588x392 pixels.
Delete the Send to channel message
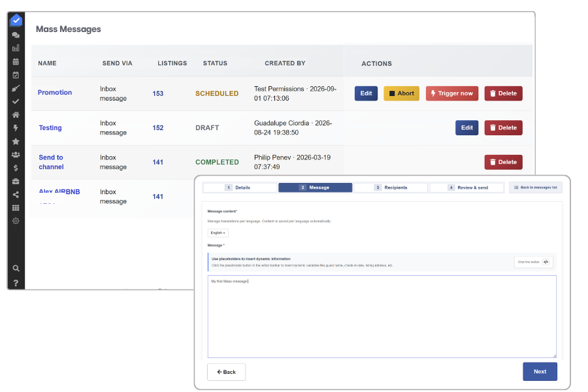tap(503, 162)
